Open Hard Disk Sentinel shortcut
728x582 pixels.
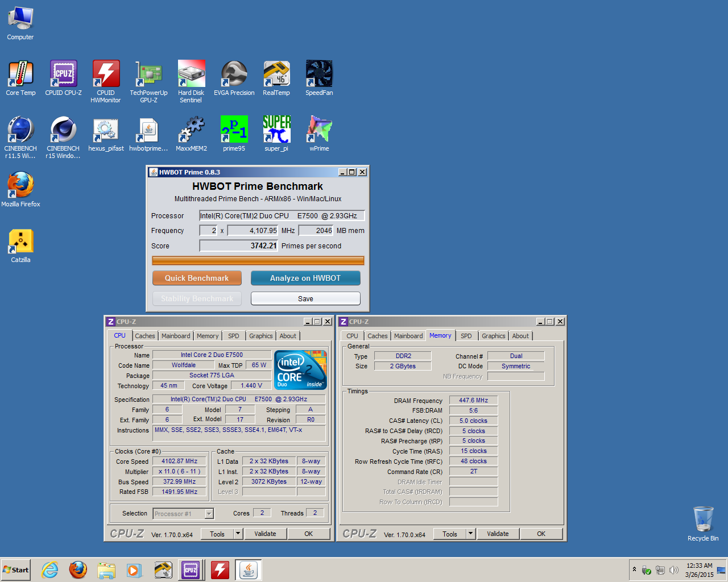pos(191,82)
